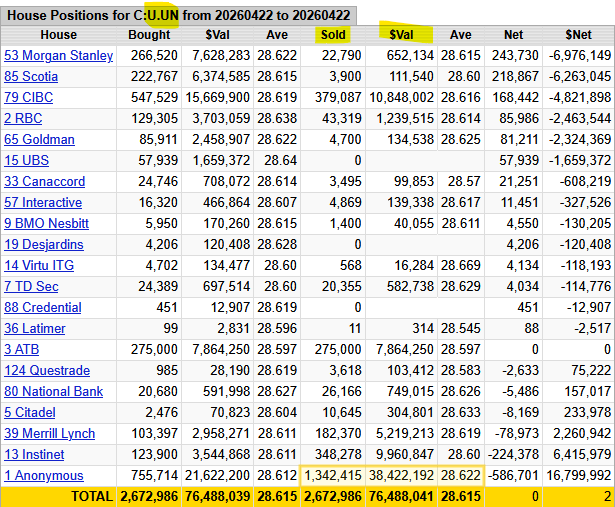This screenshot has width=615, height=507.
Task: Select Instinet $Net value 6,415,979
Action: (582, 454)
